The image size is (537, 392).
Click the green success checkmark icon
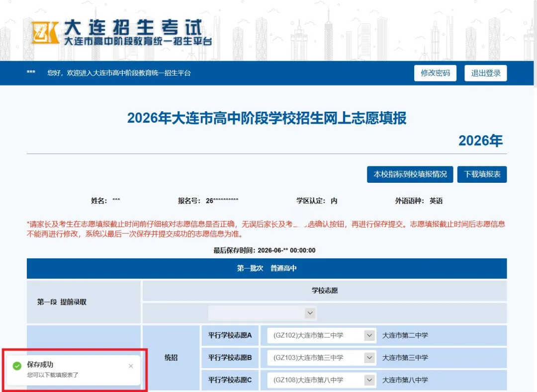17,366
